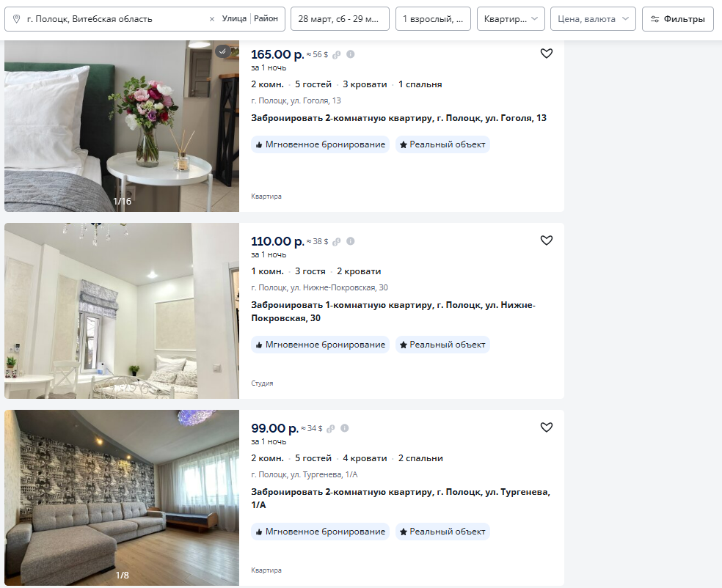Click verified checkmark badge on first photo
Screen dimensions: 722x588
tap(222, 51)
